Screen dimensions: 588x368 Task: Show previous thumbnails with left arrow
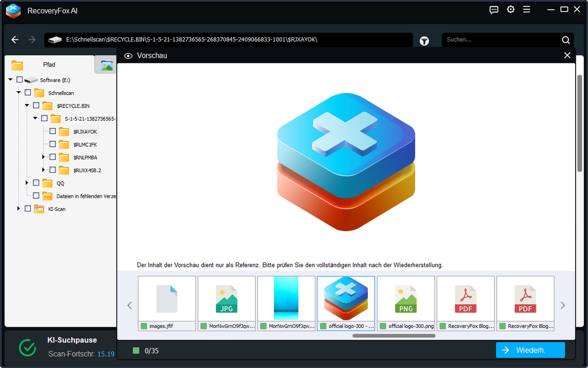coord(130,305)
